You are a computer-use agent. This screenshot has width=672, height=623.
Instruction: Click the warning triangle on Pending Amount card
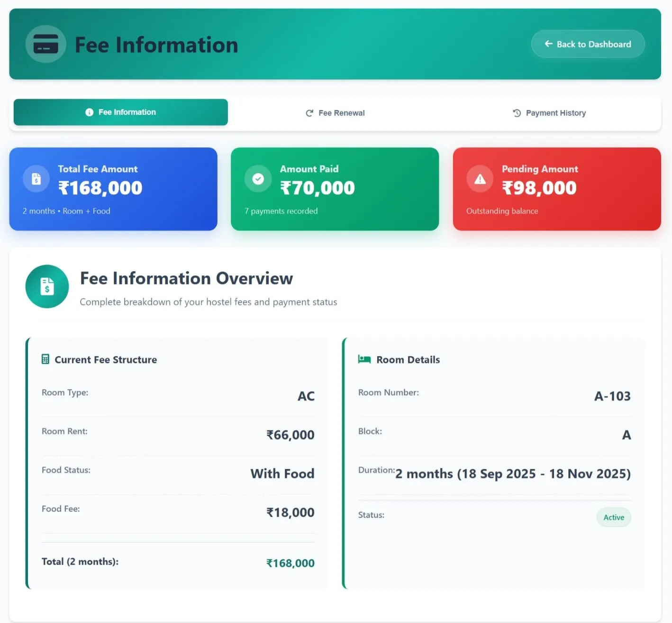point(479,179)
